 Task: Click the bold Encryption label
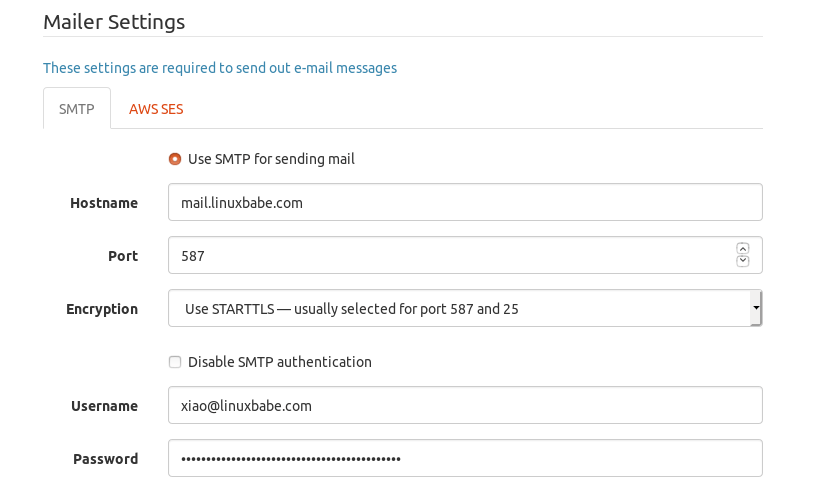coord(102,309)
